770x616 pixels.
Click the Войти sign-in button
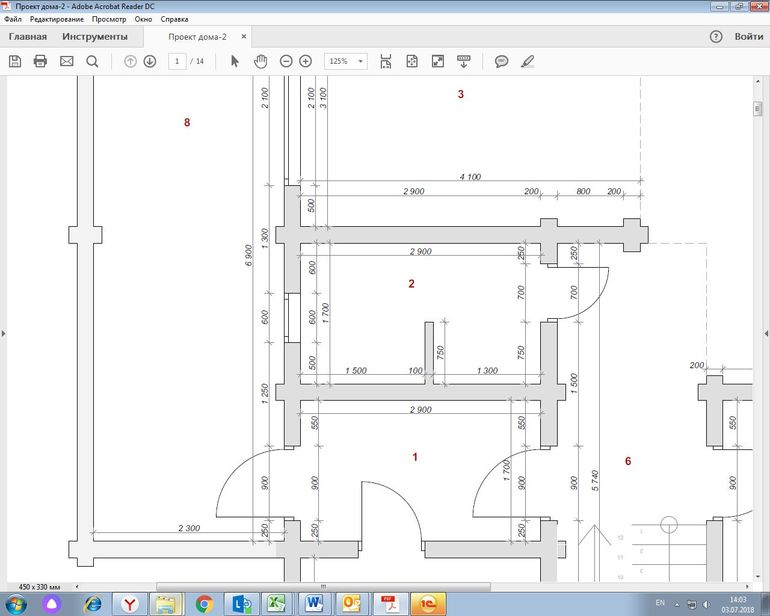tap(748, 37)
